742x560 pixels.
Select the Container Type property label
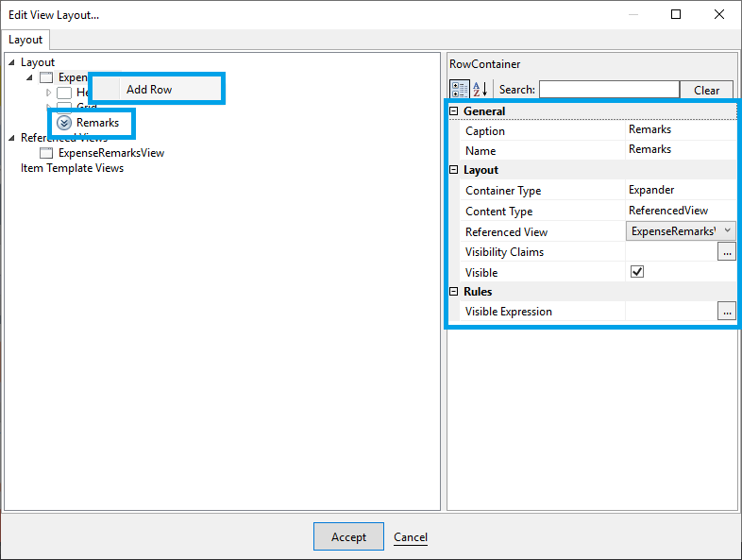(x=503, y=191)
